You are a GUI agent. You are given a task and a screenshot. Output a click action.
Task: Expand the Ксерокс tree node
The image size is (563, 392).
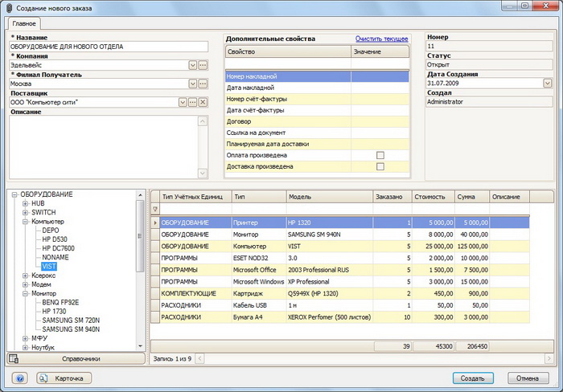point(25,276)
